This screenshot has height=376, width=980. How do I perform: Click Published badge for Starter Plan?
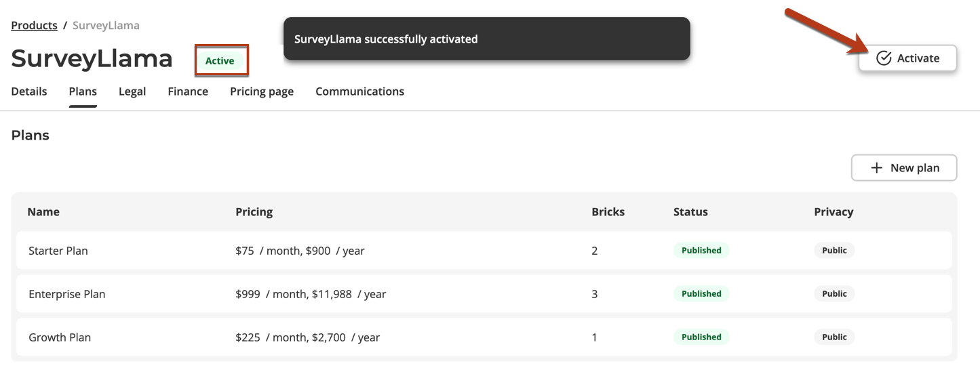pos(701,251)
